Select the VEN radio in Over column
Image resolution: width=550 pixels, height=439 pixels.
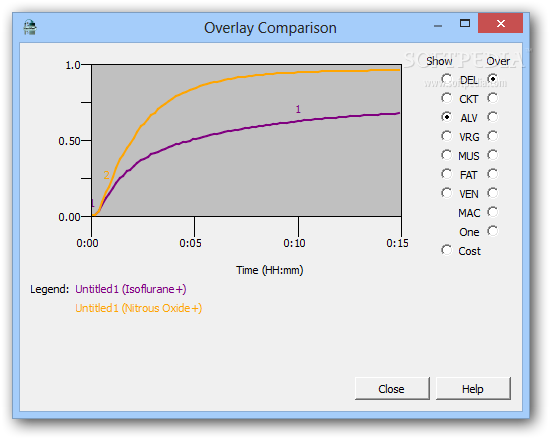(x=493, y=193)
